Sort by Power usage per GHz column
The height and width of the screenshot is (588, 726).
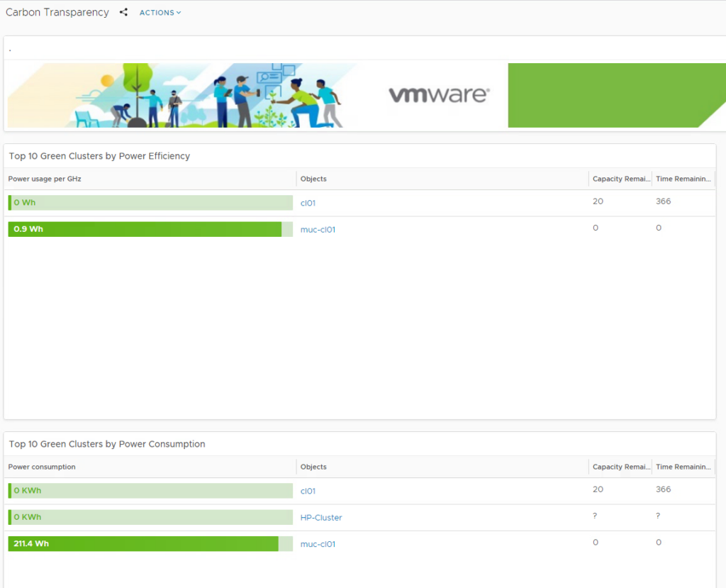point(45,179)
